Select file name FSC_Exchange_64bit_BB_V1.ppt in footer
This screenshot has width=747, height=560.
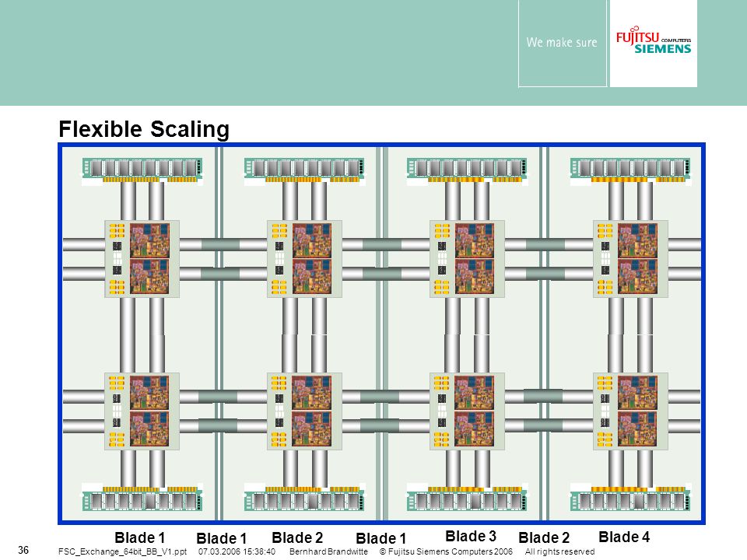[x=122, y=551]
